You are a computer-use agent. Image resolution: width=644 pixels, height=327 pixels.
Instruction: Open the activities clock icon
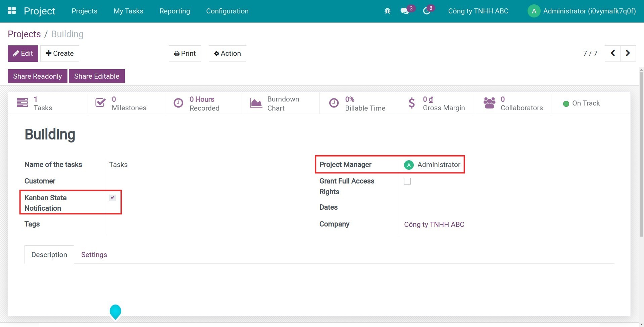(x=427, y=11)
